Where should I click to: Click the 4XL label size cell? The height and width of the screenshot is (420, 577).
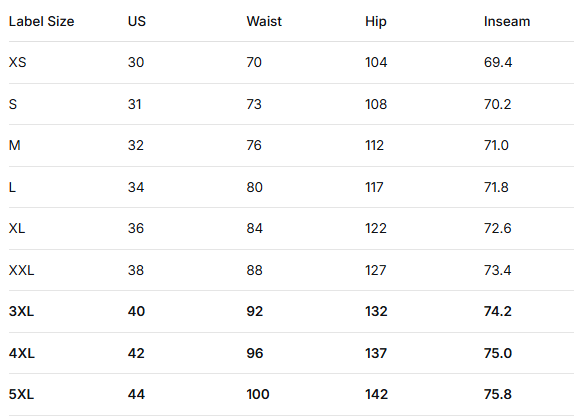click(22, 353)
